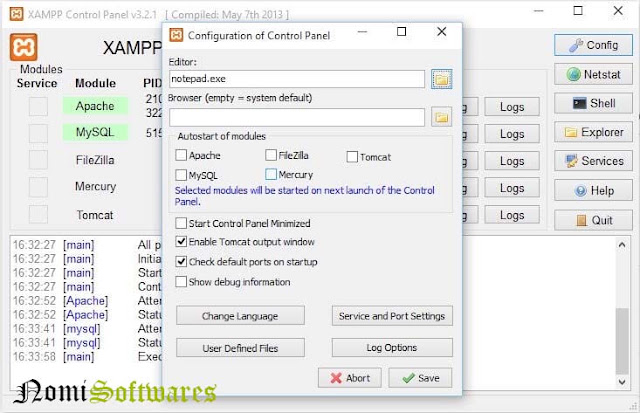Open User Defined Files
This screenshot has width=640, height=413.
click(x=240, y=348)
